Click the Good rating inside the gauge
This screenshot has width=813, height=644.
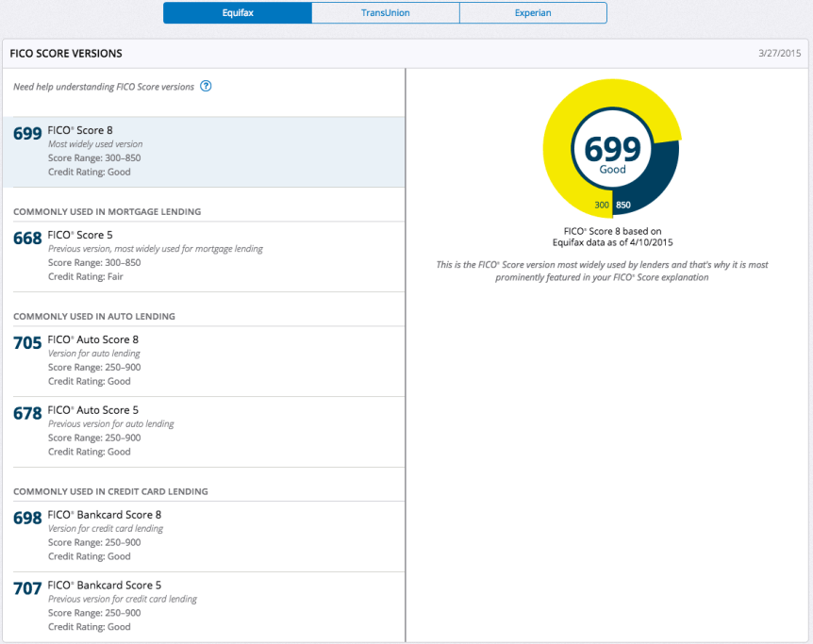pyautogui.click(x=611, y=170)
